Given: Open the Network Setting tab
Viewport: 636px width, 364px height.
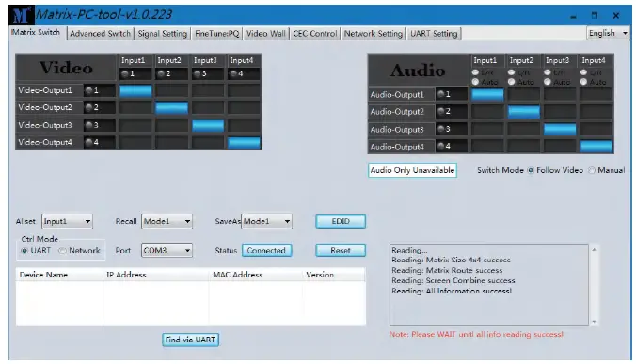Looking at the screenshot, I should click(x=374, y=34).
